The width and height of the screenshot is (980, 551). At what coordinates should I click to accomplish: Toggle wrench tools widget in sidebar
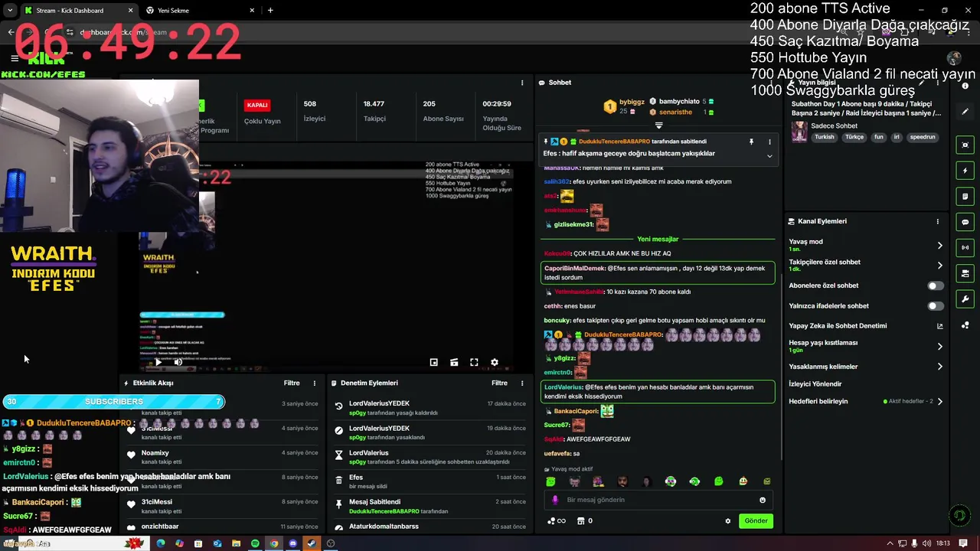pos(965,299)
